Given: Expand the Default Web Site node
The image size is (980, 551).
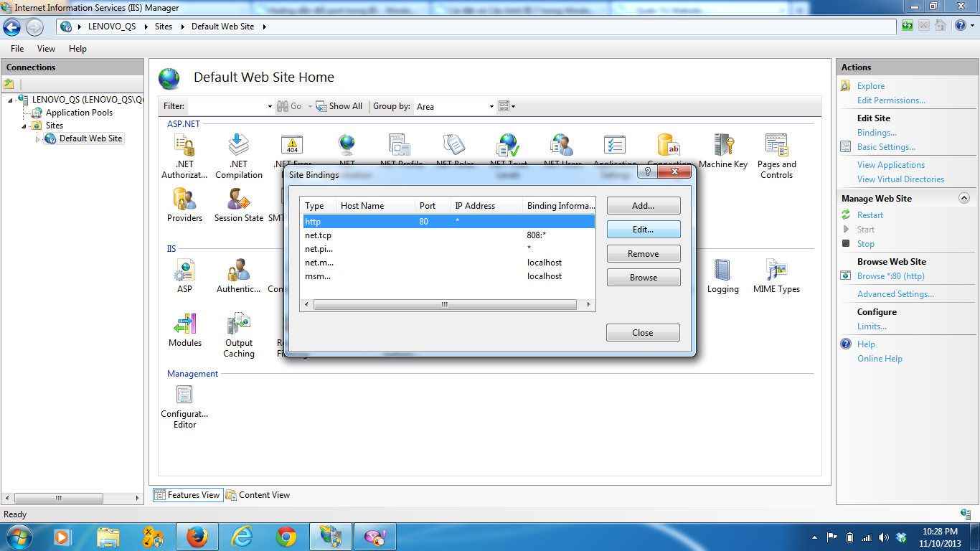Looking at the screenshot, I should [37, 138].
